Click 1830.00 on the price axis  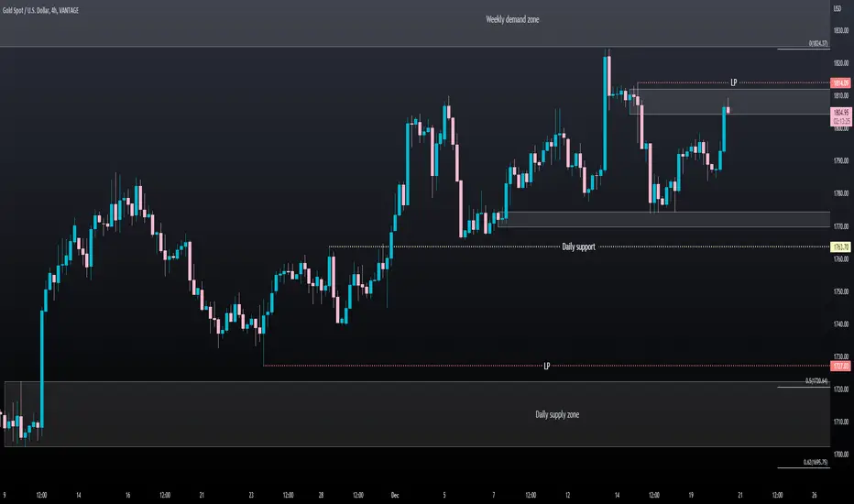pyautogui.click(x=841, y=30)
